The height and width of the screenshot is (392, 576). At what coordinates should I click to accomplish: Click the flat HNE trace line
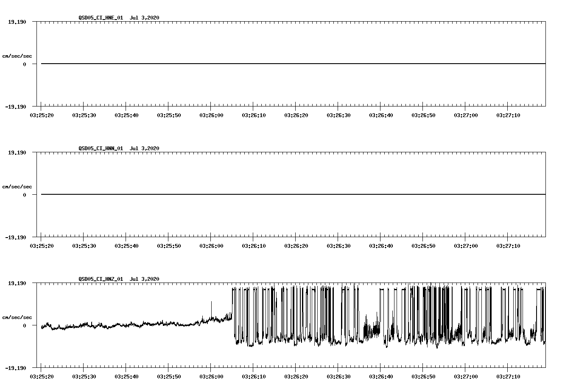[x=293, y=64]
